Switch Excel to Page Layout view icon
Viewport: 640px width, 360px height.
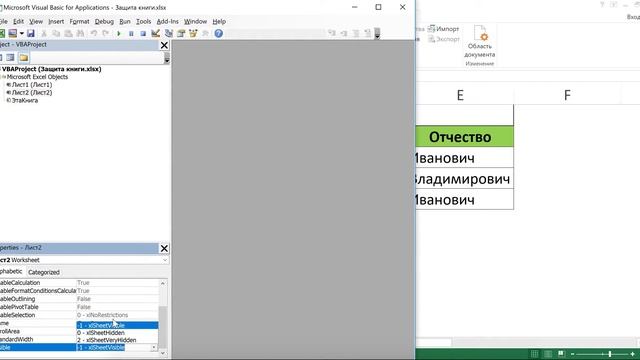coord(548,354)
